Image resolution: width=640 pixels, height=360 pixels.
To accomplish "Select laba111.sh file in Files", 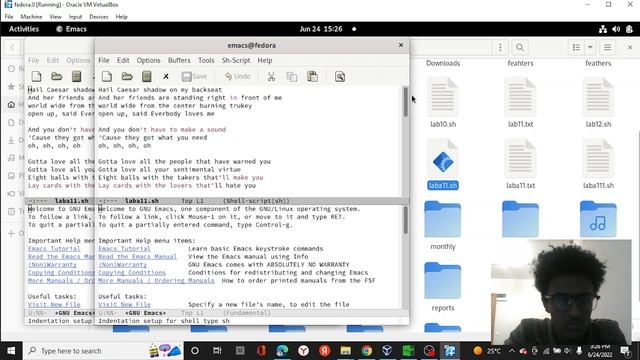I will [598, 164].
